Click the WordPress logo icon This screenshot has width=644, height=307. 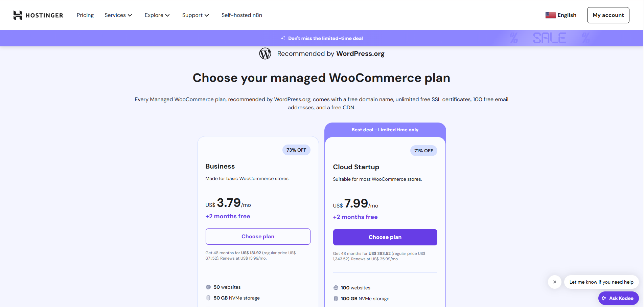tap(265, 53)
